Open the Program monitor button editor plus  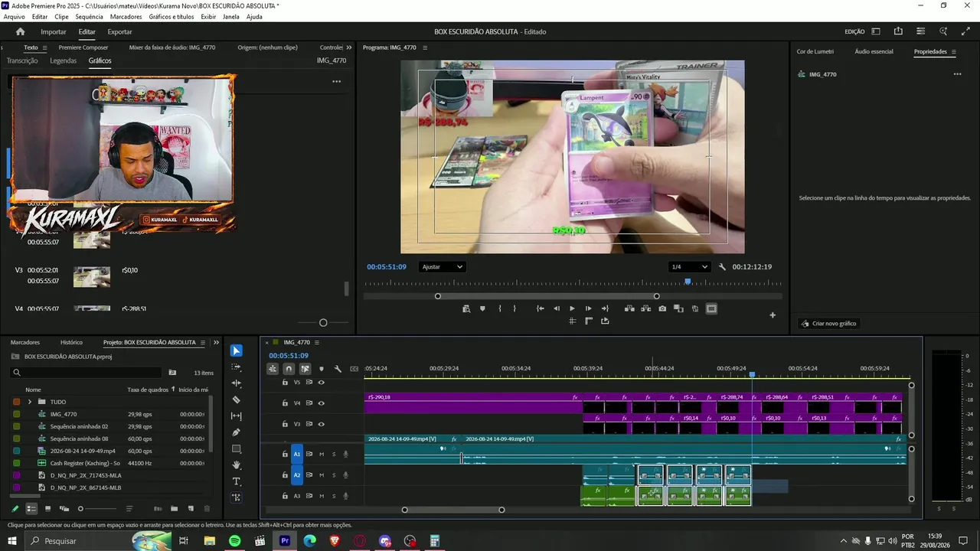(x=773, y=315)
